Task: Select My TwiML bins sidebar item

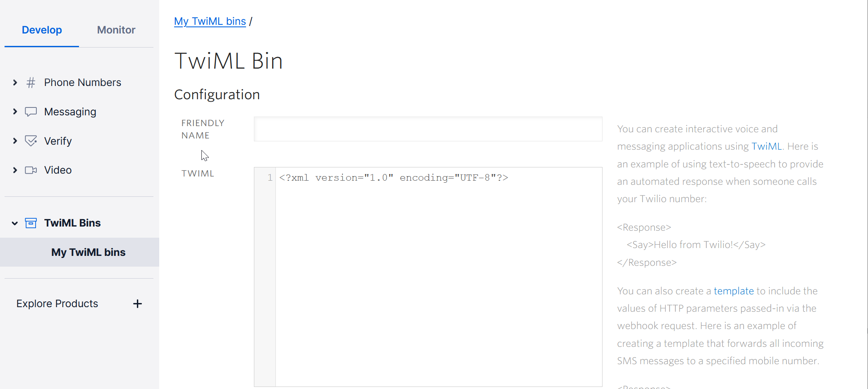Action: [x=88, y=252]
